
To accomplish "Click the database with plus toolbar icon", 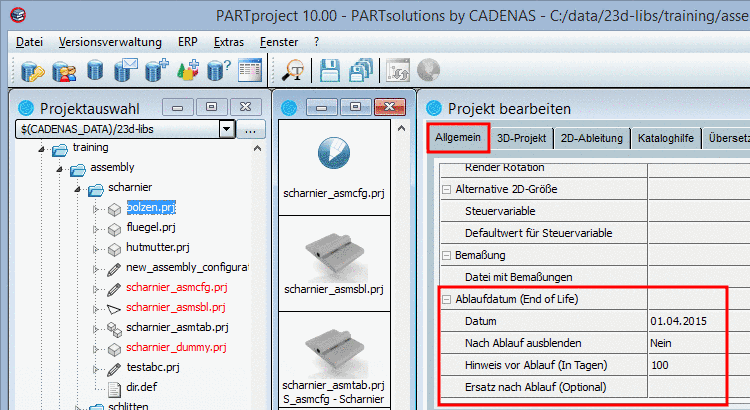I will [157, 70].
